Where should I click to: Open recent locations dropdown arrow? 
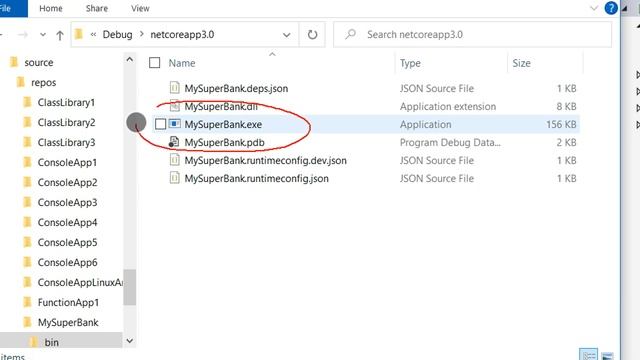[42, 35]
